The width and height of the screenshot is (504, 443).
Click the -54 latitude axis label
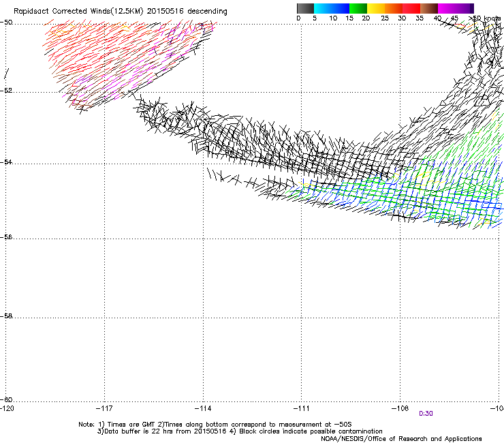pos(6,162)
